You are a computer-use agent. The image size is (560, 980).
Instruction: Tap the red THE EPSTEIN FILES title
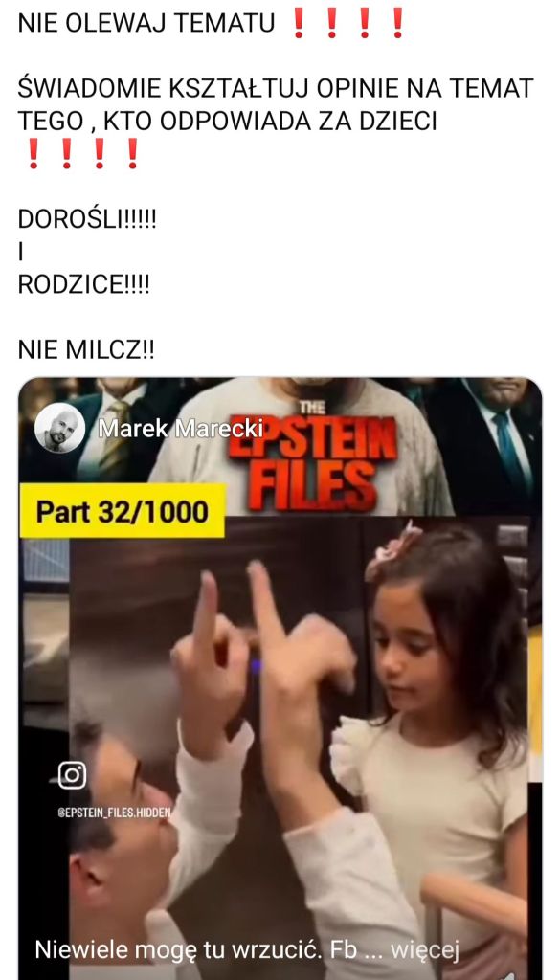pos(312,457)
